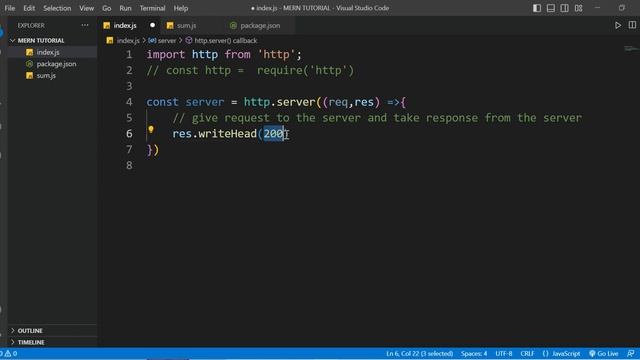Split the editor with the split icon
The width and height of the screenshot is (640, 360).
click(632, 25)
